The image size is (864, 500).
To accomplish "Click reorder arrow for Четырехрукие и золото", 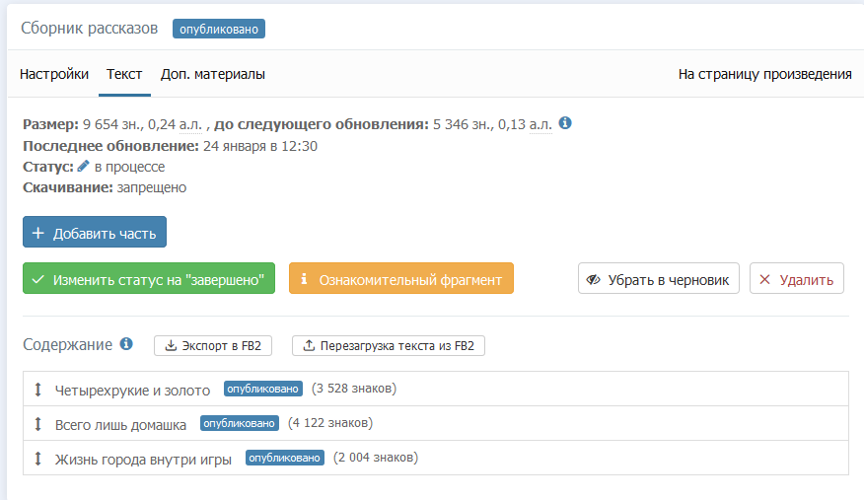I will pos(38,389).
